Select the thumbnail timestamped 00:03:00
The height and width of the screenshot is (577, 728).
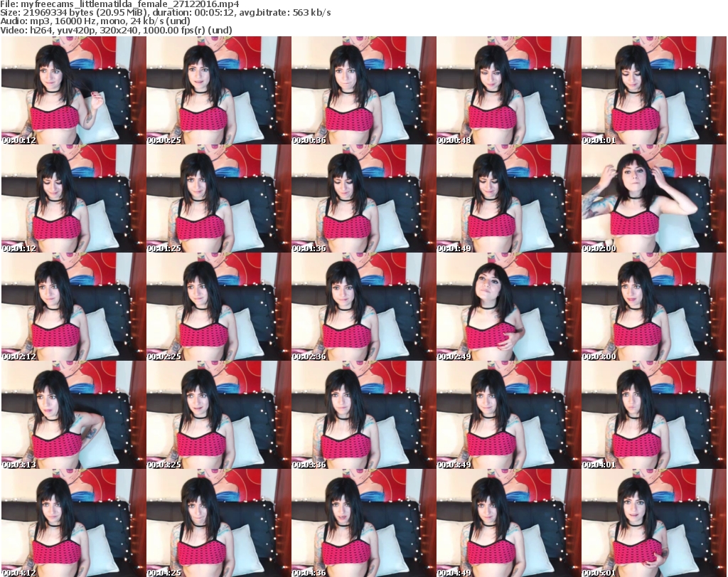[654, 307]
